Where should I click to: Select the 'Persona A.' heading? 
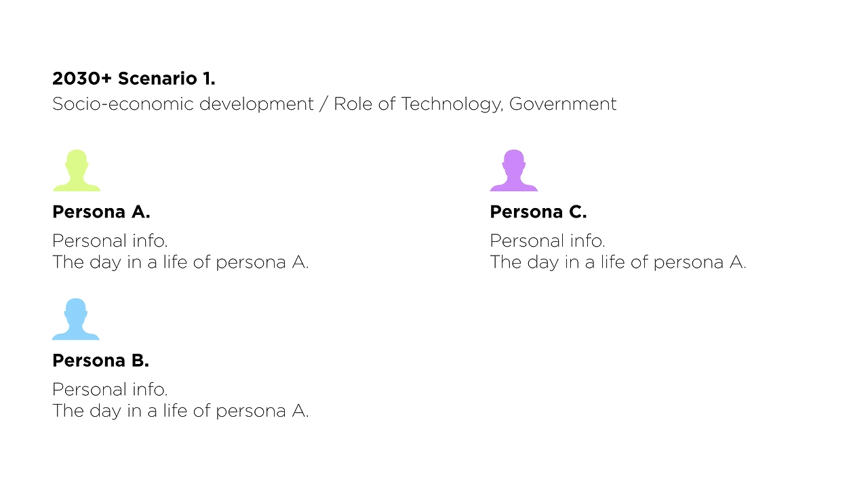click(x=101, y=212)
